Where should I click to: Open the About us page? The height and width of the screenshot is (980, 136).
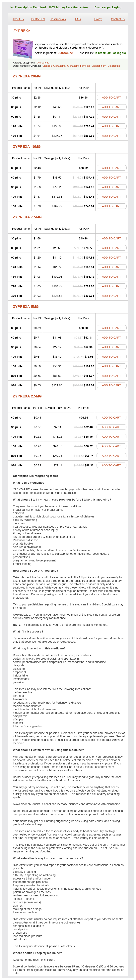[x=18, y=19]
